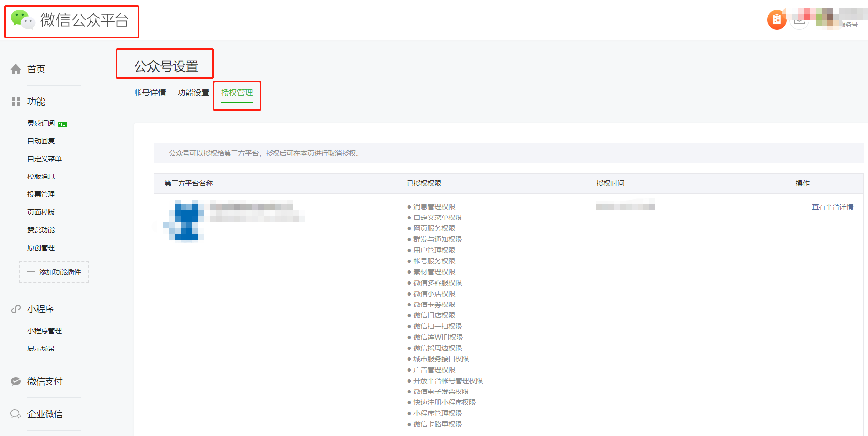Click 微信卡券权限 entry
The image size is (868, 436).
(434, 305)
